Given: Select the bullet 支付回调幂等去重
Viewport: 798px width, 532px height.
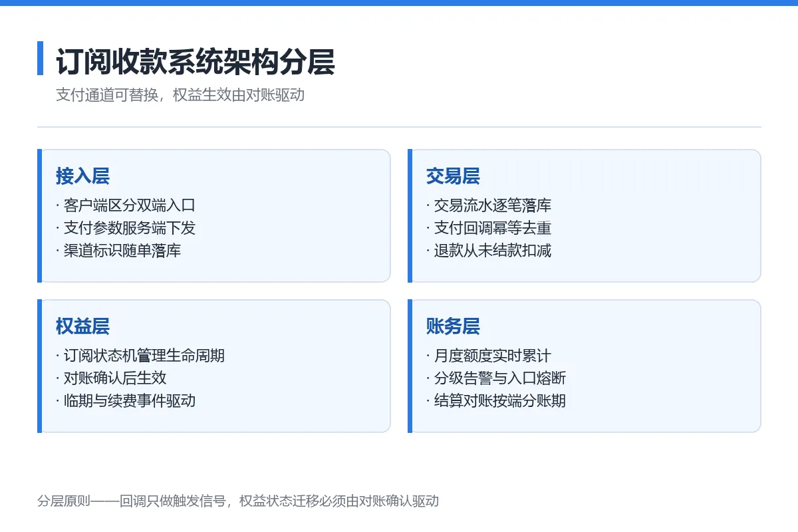Looking at the screenshot, I should [489, 228].
